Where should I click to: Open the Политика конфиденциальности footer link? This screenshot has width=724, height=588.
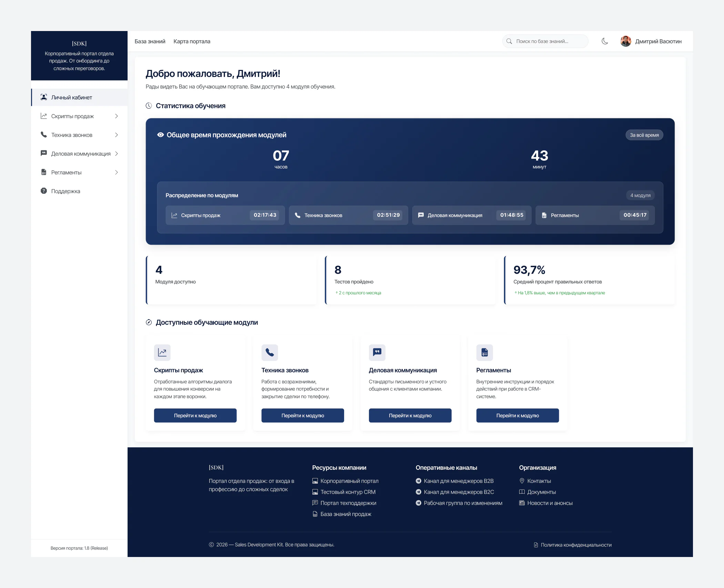[x=573, y=545]
